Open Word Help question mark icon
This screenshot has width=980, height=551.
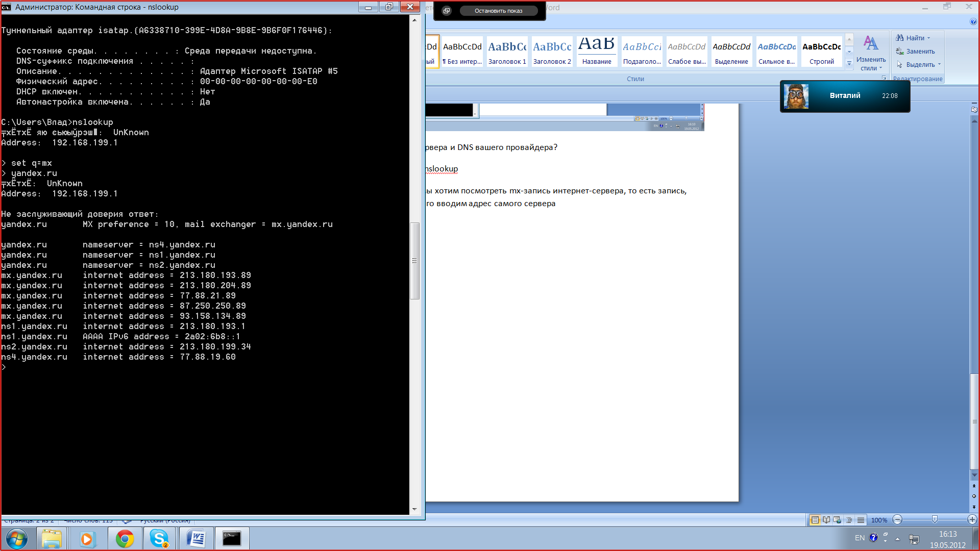point(973,21)
